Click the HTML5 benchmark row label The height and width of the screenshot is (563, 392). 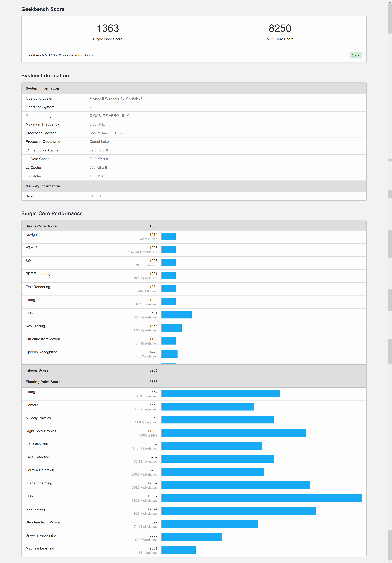(32, 248)
